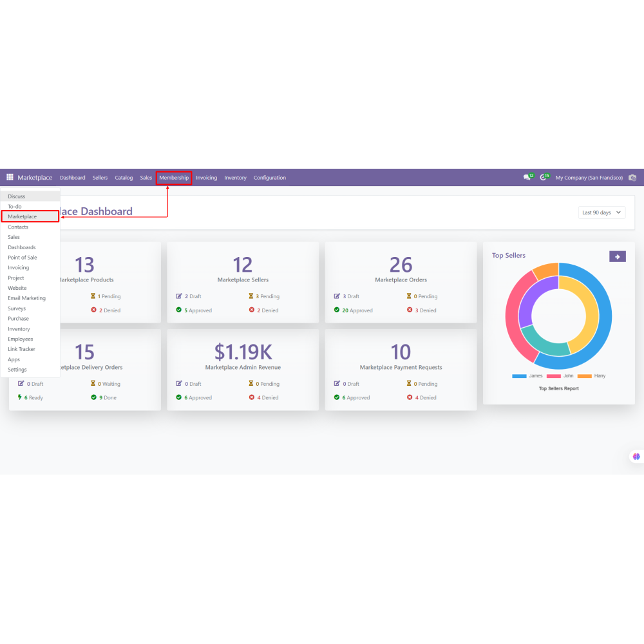
Task: Click the 9 Done link under Delivery Orders
Action: 107,397
